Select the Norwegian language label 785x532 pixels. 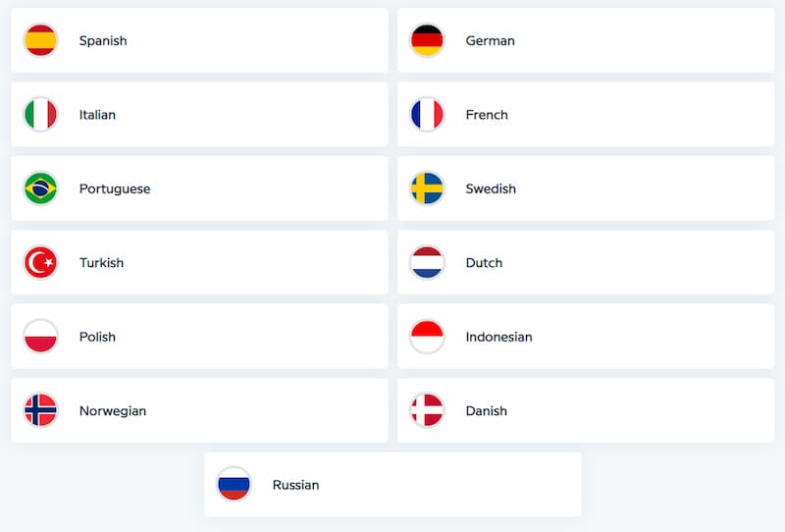113,410
